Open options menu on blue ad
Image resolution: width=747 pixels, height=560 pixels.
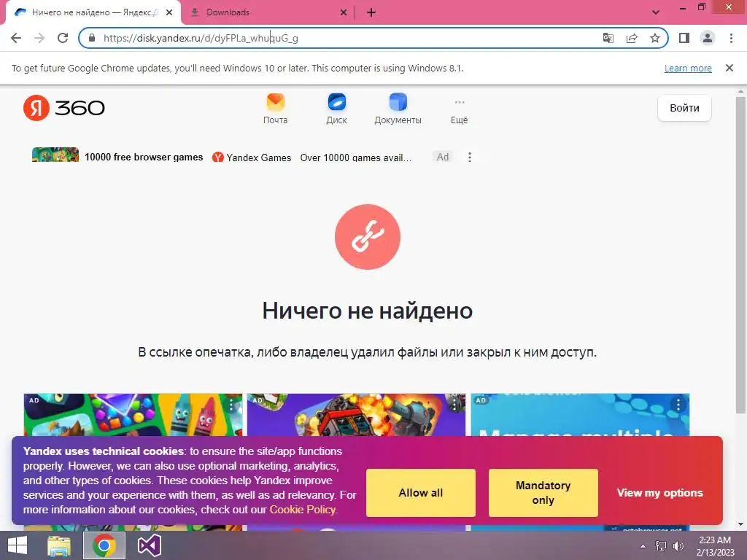coord(678,405)
